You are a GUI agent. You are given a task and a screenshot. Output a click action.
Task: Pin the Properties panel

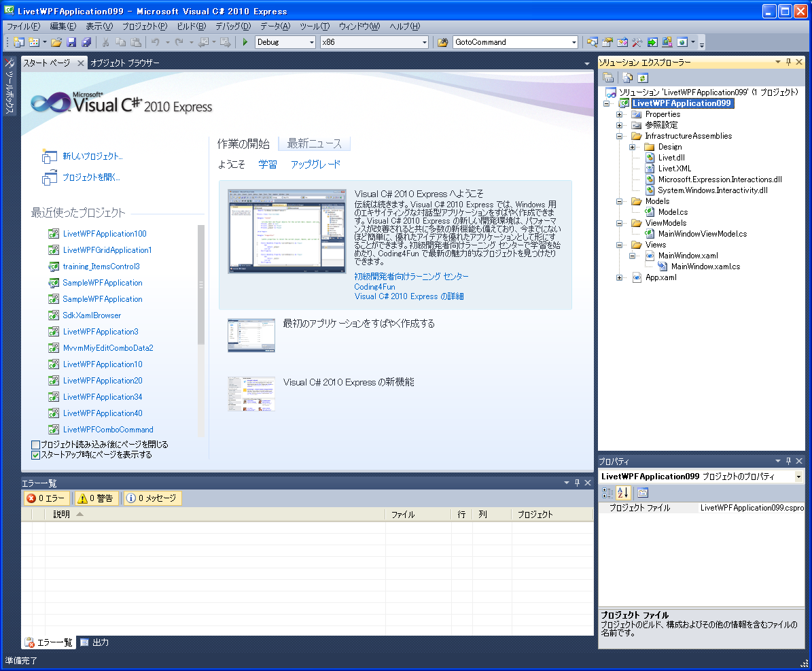[x=789, y=461]
